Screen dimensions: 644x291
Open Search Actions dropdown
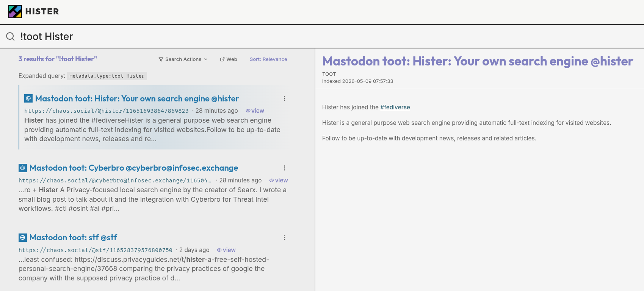(x=183, y=59)
